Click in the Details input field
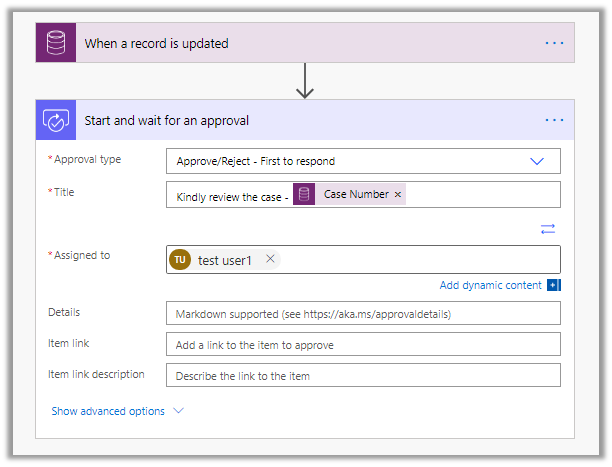The image size is (612, 467). click(x=363, y=313)
